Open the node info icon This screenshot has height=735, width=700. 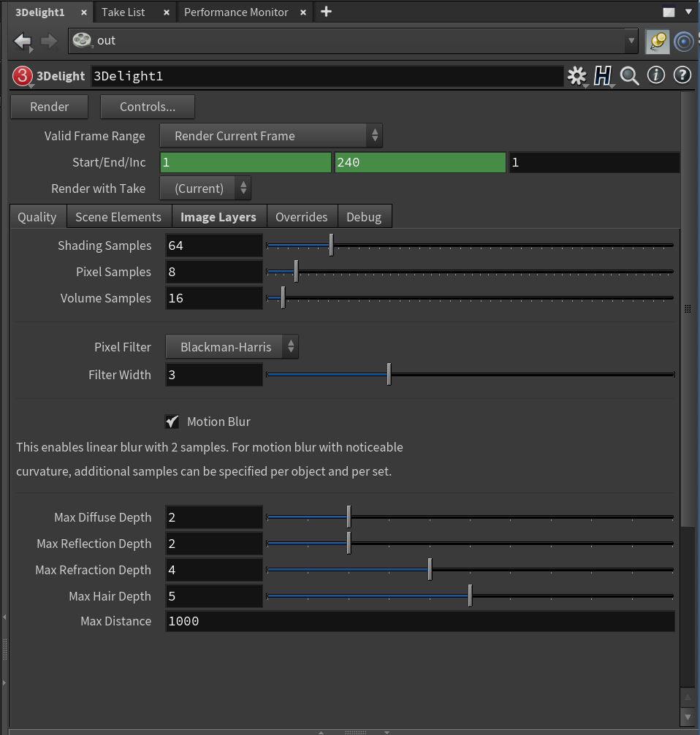click(655, 75)
